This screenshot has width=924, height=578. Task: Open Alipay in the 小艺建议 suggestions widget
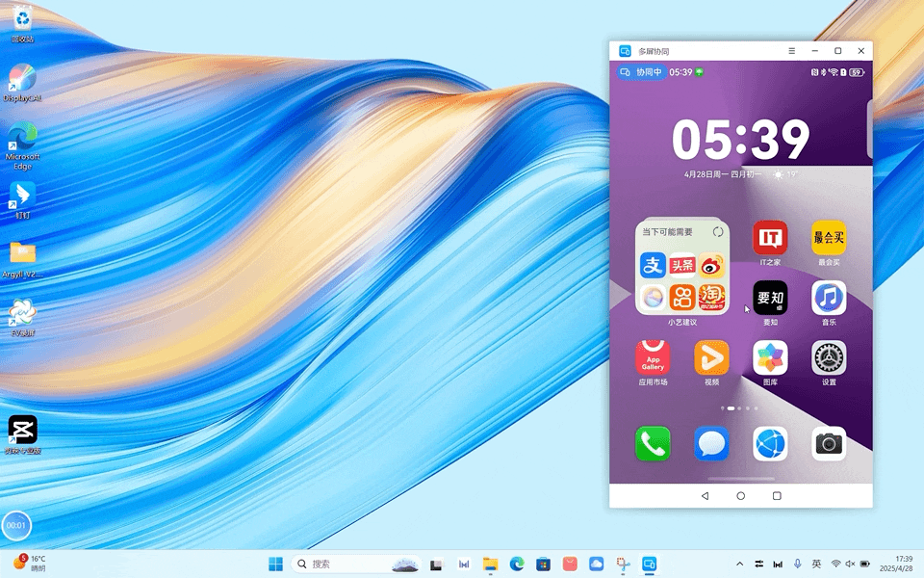coord(654,266)
